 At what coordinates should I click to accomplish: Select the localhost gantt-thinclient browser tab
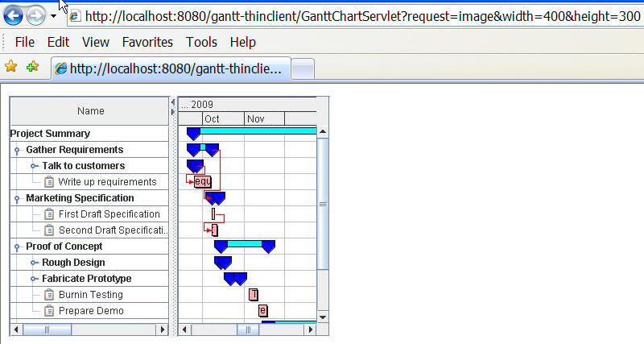[169, 68]
